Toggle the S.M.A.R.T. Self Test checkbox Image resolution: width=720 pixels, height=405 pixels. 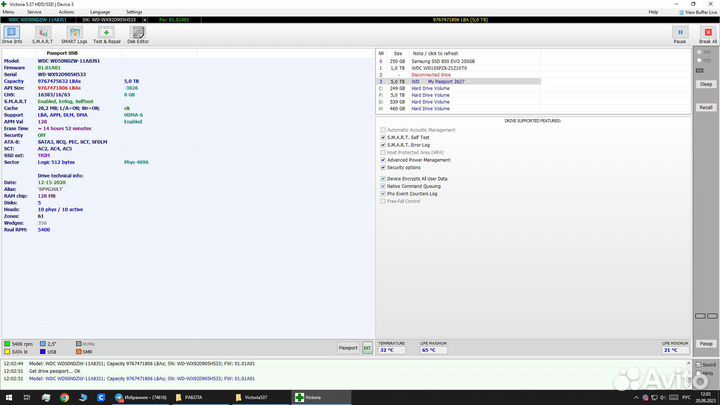383,137
